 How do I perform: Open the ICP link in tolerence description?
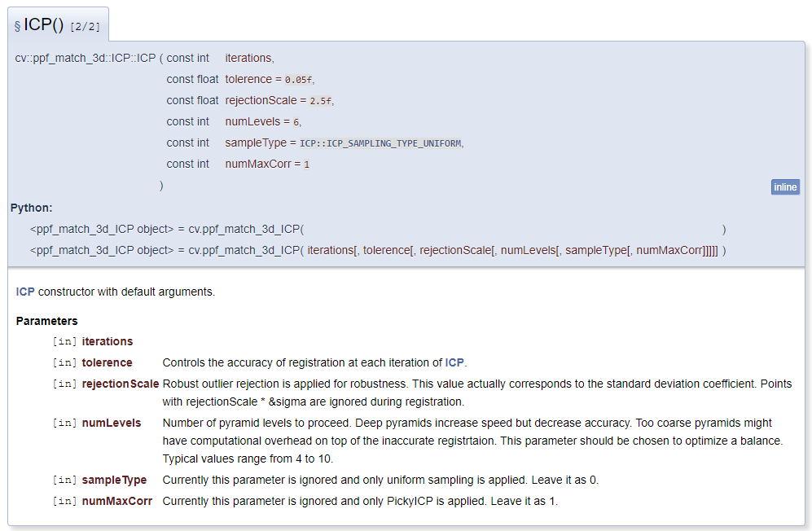coord(454,362)
